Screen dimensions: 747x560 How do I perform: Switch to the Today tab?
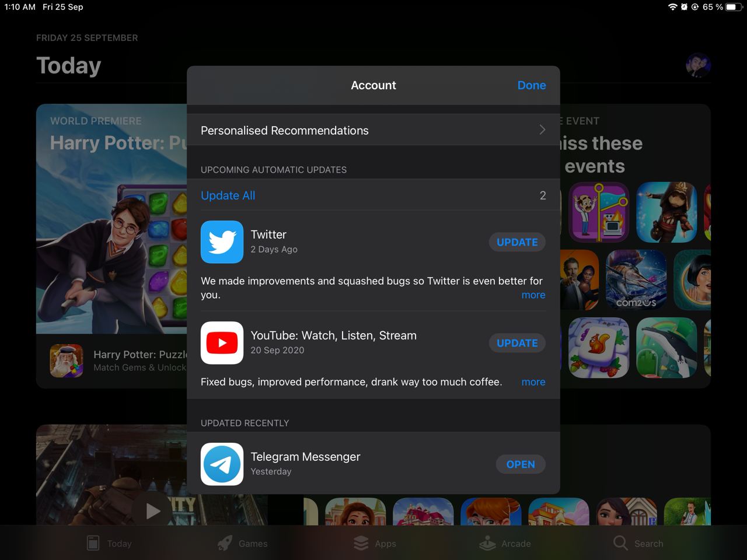(x=109, y=543)
